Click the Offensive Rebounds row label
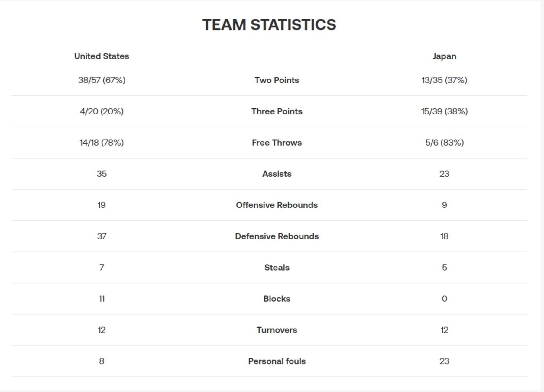 [x=277, y=205]
